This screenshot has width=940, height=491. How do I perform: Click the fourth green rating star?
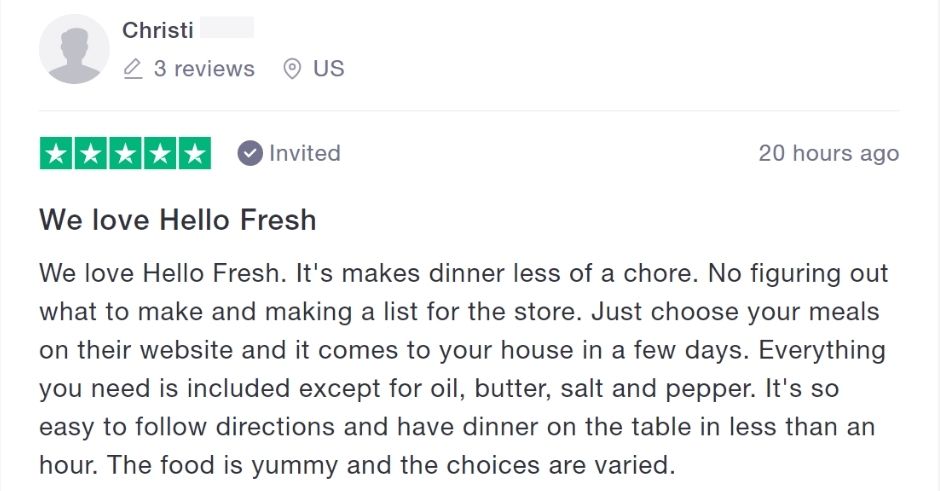pos(160,153)
